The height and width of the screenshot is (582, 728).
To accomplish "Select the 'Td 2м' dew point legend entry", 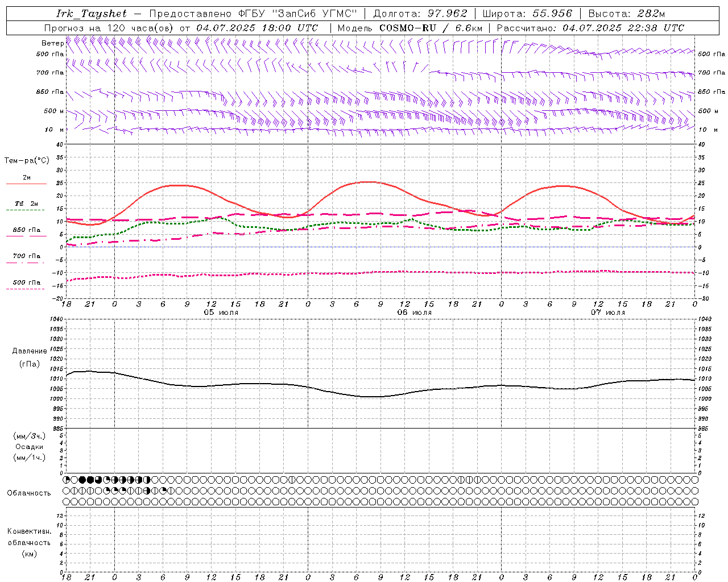I will [26, 203].
